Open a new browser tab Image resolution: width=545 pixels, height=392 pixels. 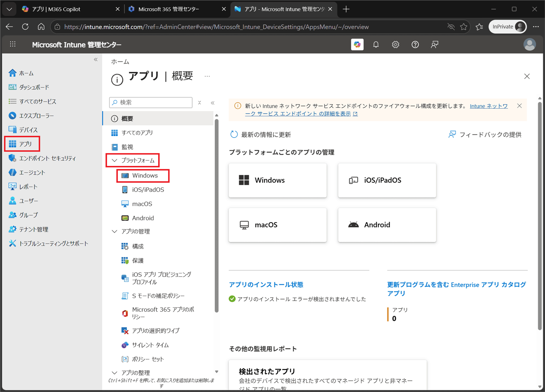pos(346,9)
